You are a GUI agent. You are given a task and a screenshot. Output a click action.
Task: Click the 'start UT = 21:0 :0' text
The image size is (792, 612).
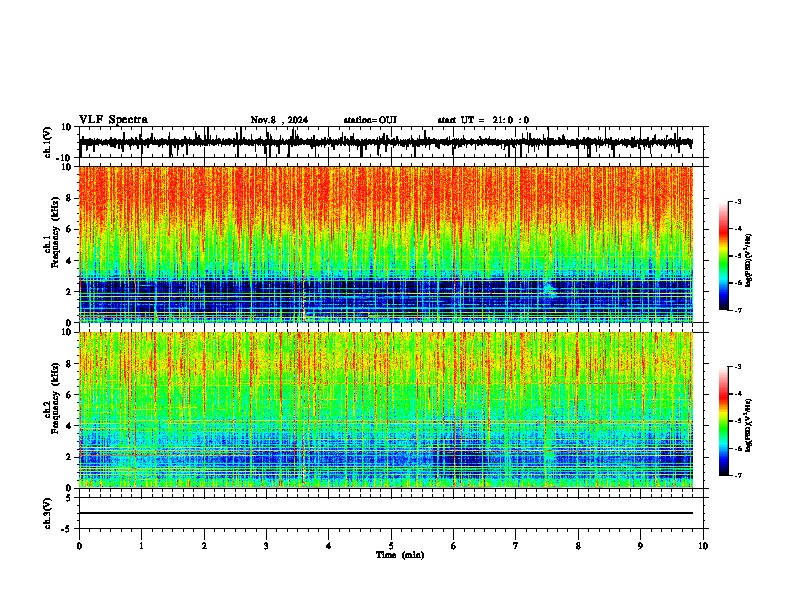click(483, 120)
